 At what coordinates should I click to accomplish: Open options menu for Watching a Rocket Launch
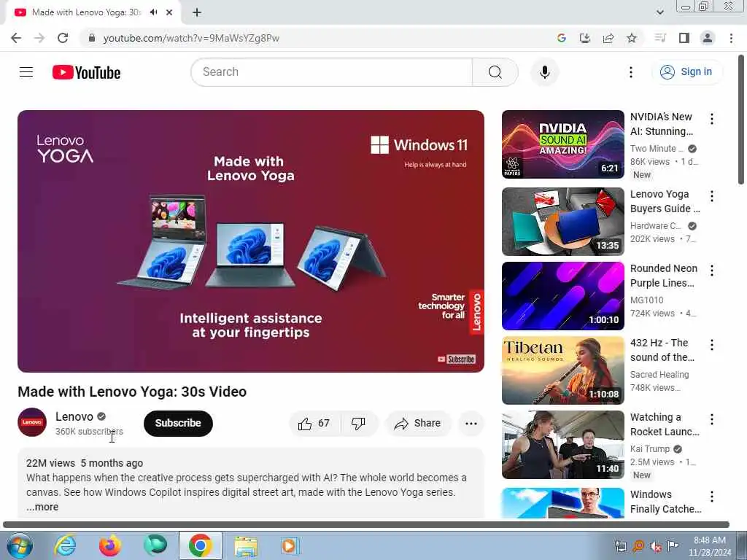click(x=712, y=419)
